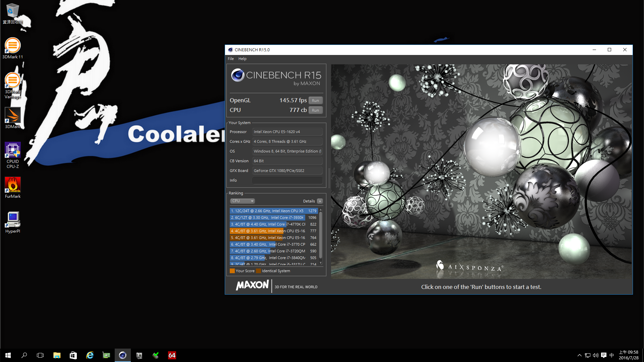Select ranking row 6 i7-3770 662
The height and width of the screenshot is (362, 644).
274,244
